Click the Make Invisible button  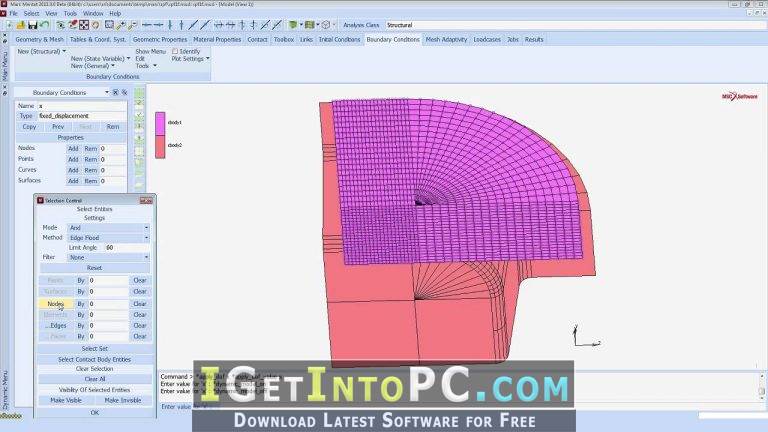(x=123, y=400)
